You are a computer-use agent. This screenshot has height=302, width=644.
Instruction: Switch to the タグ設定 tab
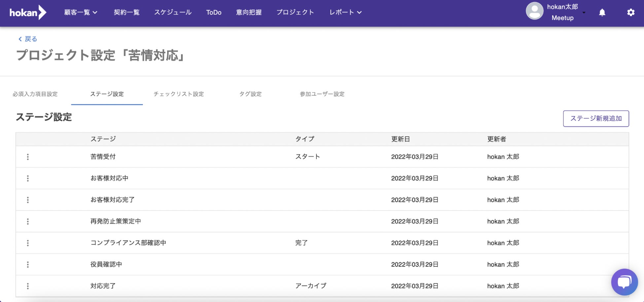(250, 94)
